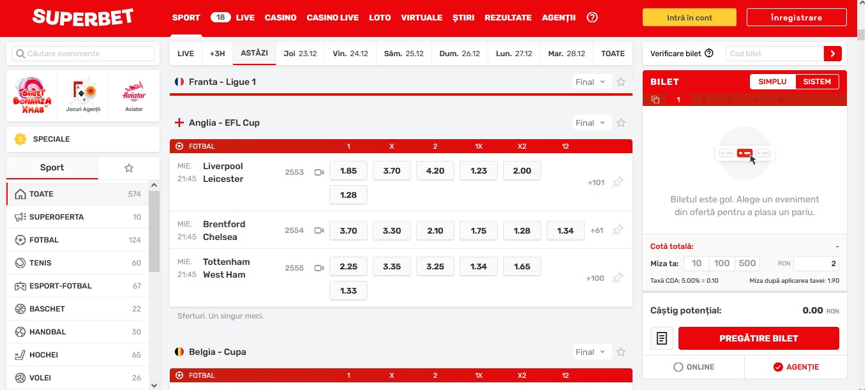Select ticket slot tab 1
The height and width of the screenshot is (390, 868).
coord(678,100)
